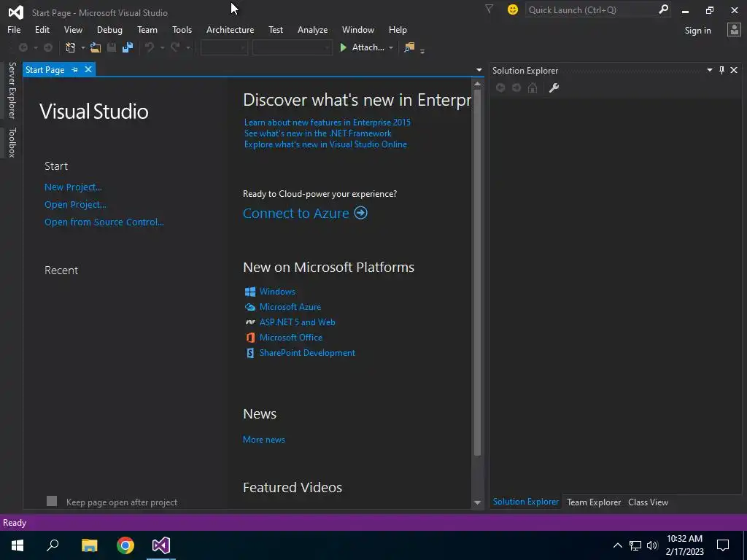Click the Navigate Backward toolbar icon
The image size is (747, 560).
coord(23,47)
